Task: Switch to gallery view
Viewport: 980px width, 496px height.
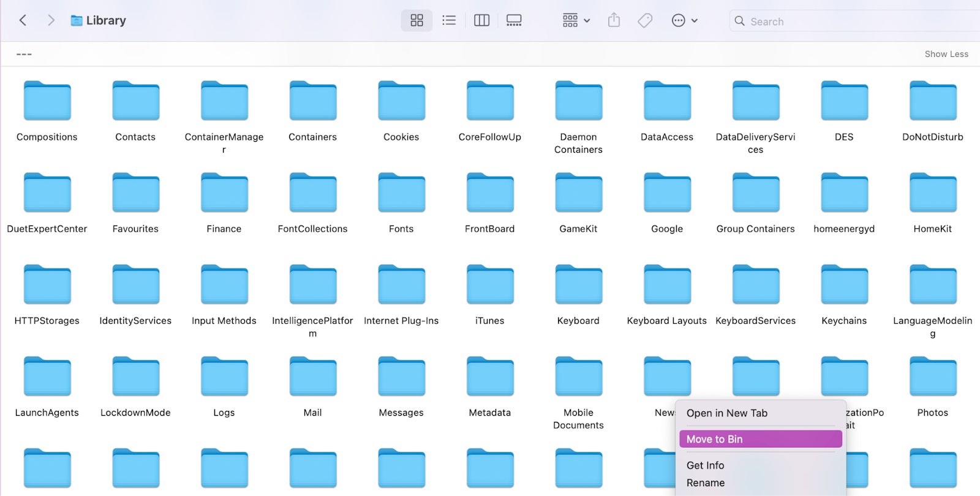Action: click(x=514, y=20)
